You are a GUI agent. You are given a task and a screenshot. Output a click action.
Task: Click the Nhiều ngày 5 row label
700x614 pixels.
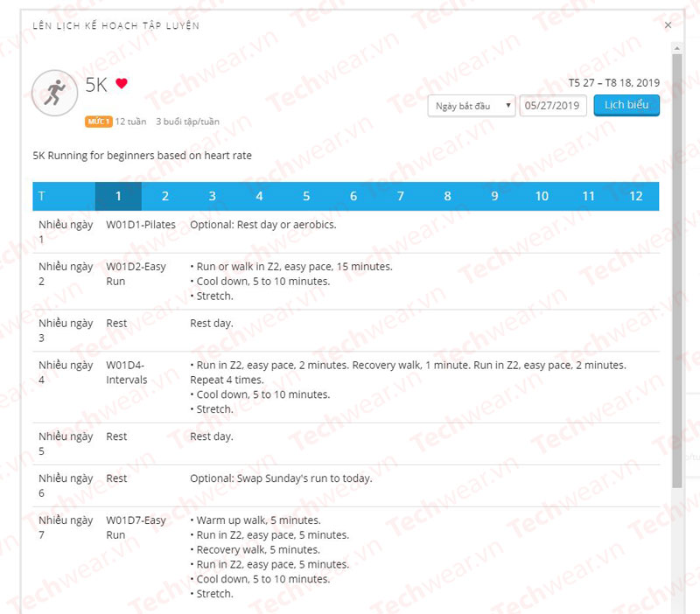tap(66, 444)
